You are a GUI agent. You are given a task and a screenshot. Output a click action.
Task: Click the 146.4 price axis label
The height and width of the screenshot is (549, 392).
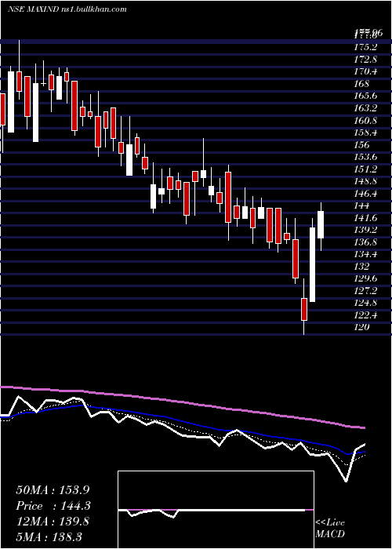365,193
